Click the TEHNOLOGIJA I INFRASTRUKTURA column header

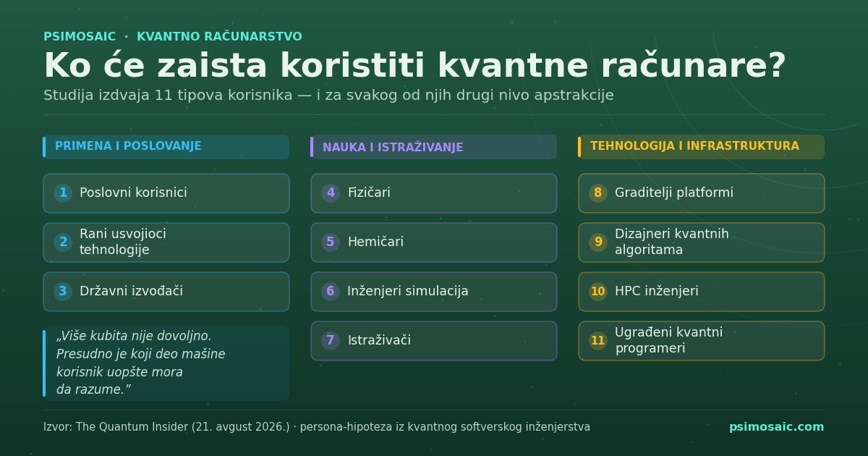pos(702,147)
